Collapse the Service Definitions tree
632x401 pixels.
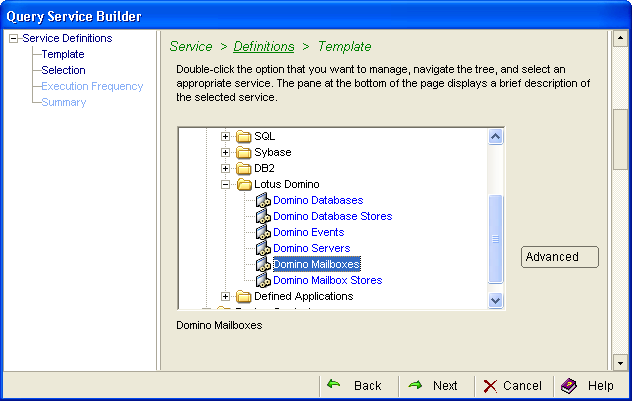(x=14, y=39)
